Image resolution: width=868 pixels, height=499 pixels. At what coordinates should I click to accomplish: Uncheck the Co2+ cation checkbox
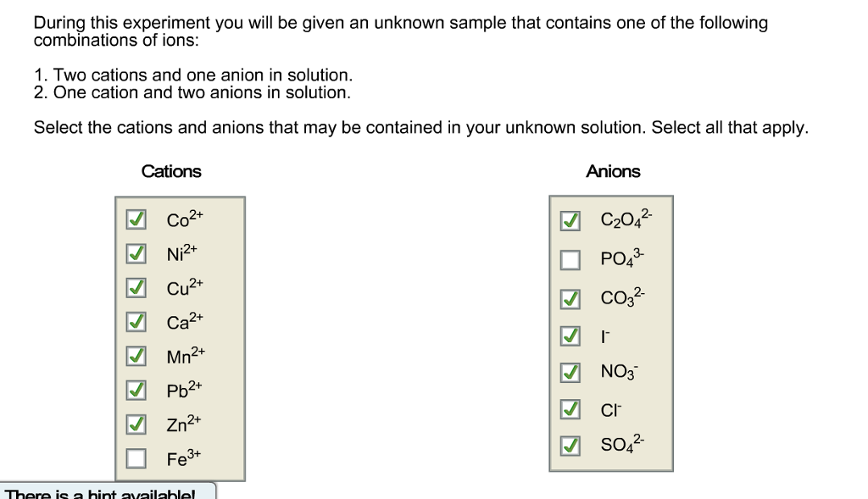coord(135,219)
